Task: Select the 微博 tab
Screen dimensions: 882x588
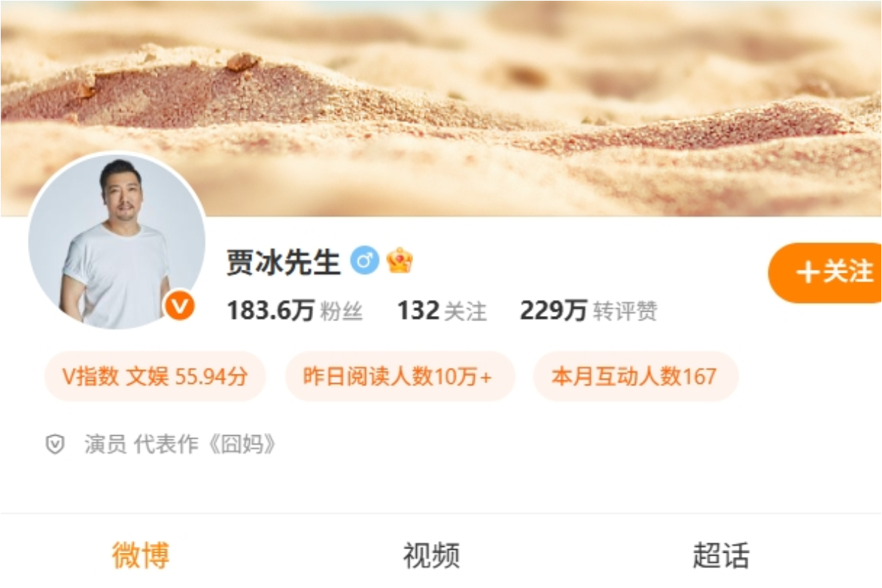Action: click(x=140, y=555)
